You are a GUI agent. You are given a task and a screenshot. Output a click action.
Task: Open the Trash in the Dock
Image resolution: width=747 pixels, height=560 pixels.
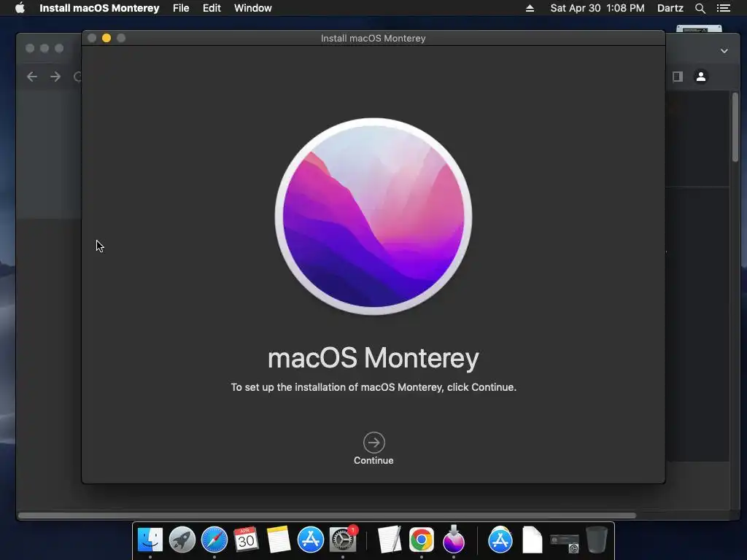(x=597, y=540)
